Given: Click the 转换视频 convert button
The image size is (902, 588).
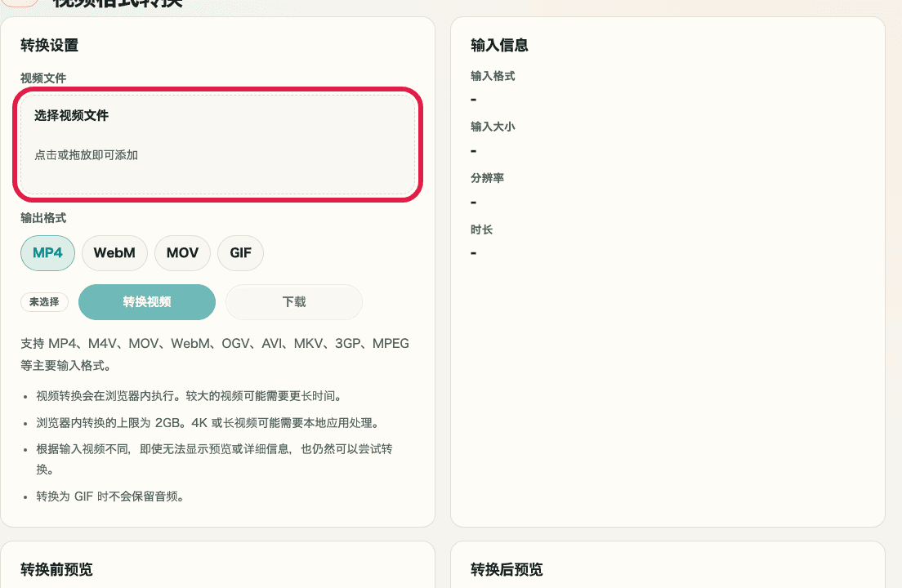Looking at the screenshot, I should (x=146, y=301).
